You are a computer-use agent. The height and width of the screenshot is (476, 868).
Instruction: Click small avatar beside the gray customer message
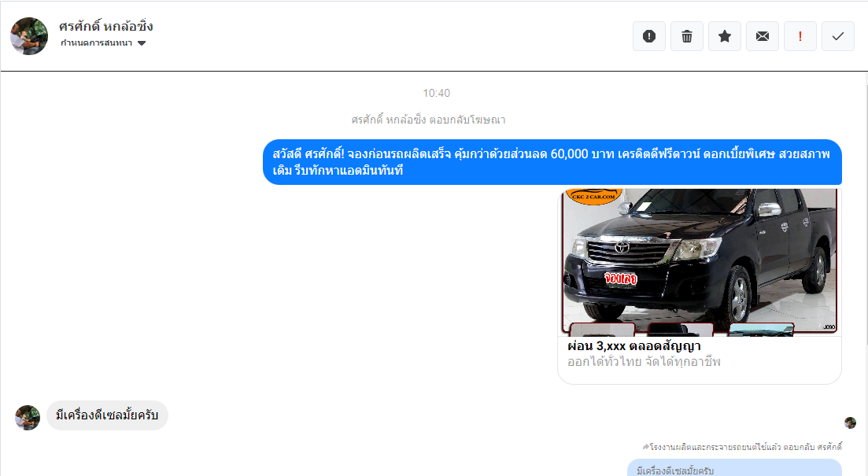pos(28,418)
